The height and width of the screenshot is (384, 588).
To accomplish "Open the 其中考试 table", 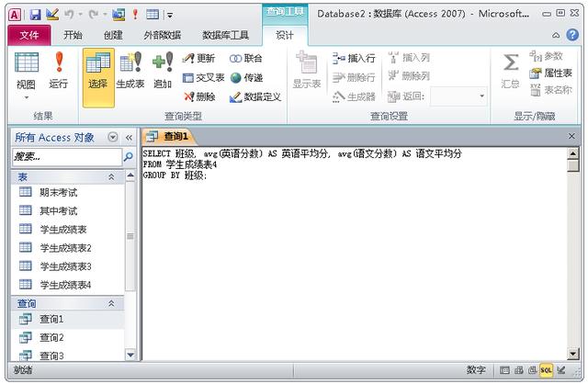I will tap(68, 210).
